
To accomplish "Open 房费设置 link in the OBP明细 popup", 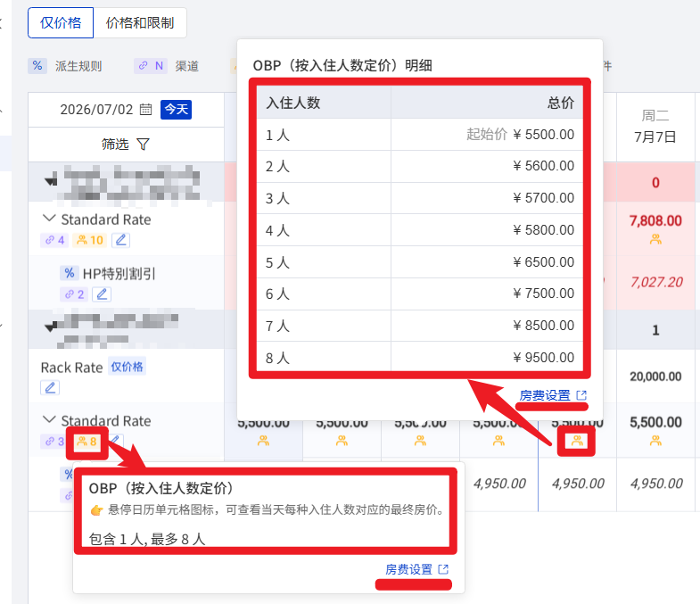I will click(x=545, y=395).
